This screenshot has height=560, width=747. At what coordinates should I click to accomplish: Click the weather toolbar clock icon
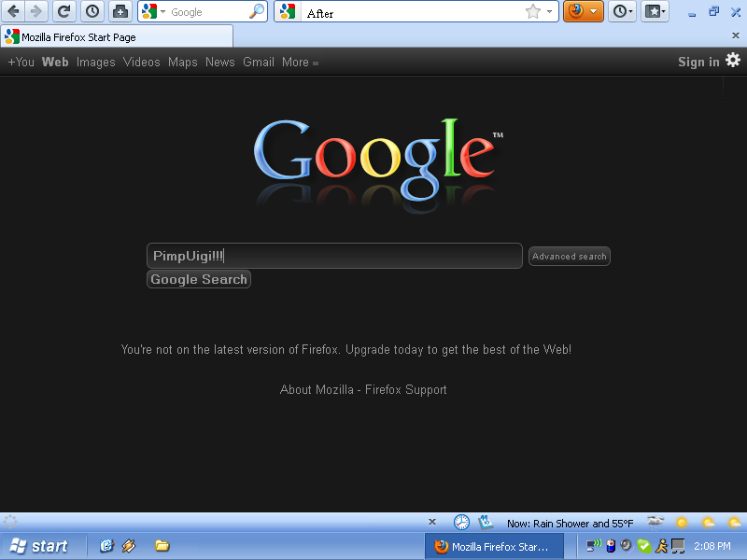click(460, 522)
